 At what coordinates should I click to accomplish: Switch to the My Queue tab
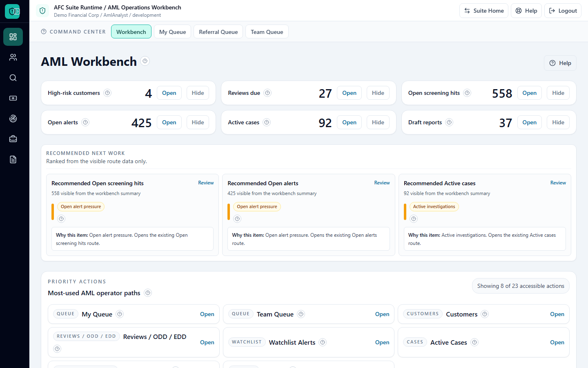tap(172, 32)
